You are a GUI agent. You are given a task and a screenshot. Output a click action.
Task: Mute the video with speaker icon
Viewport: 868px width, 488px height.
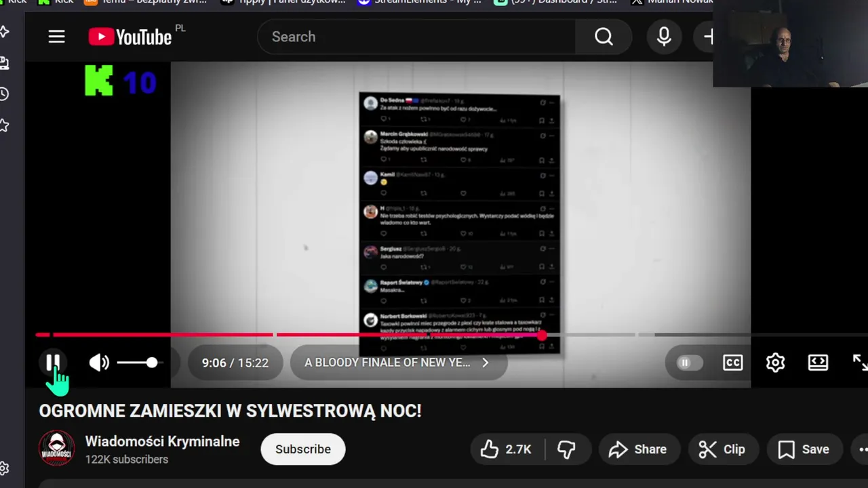[x=99, y=363]
